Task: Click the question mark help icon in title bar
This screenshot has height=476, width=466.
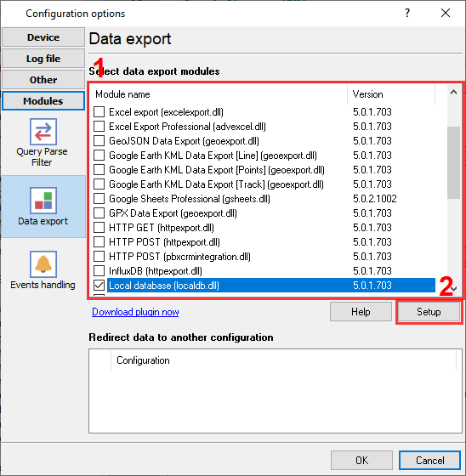Action: click(407, 13)
